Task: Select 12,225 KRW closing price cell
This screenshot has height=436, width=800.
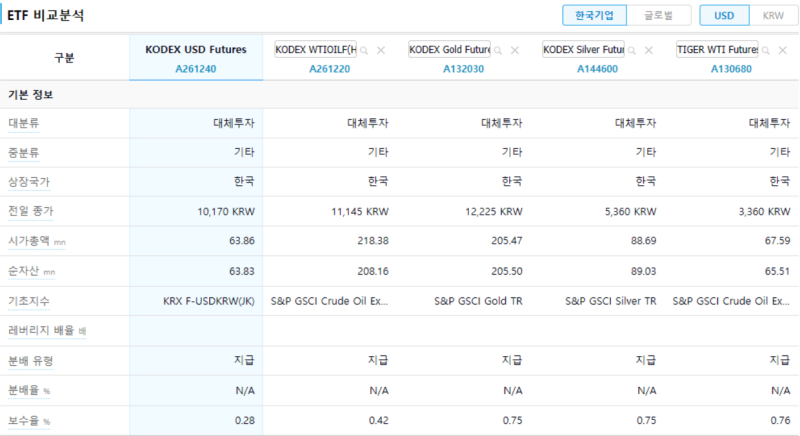Action: [x=494, y=212]
